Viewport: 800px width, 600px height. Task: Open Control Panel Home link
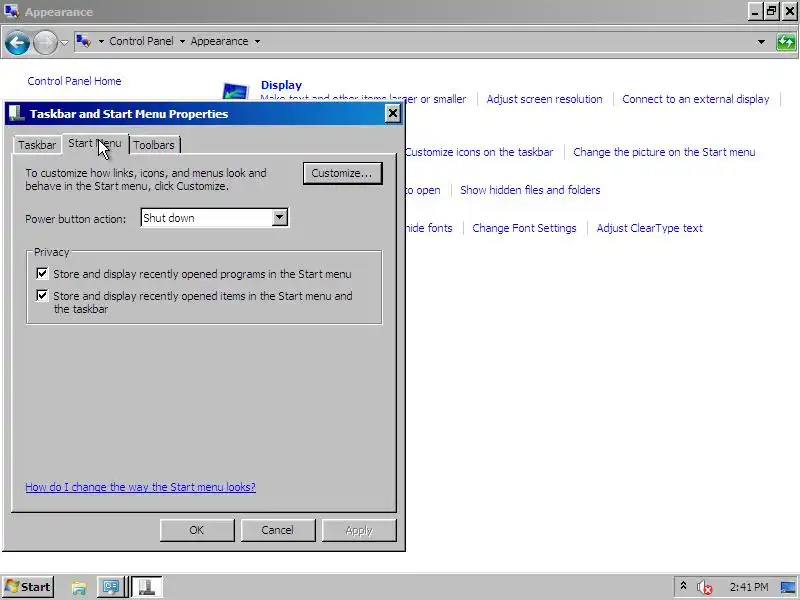point(74,81)
